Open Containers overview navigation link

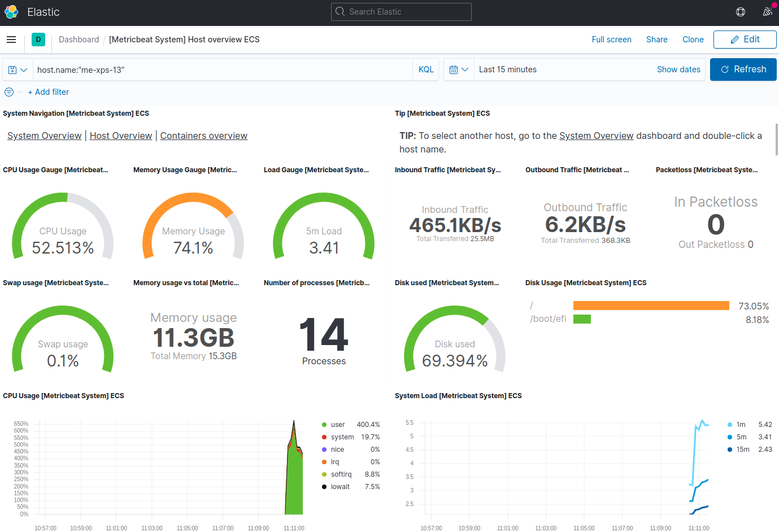(204, 136)
